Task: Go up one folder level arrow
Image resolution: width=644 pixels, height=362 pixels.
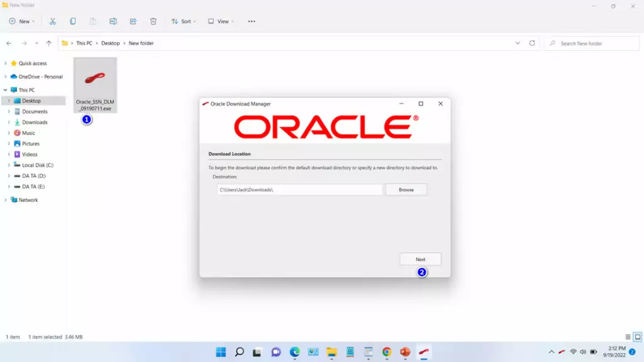Action: (x=49, y=43)
